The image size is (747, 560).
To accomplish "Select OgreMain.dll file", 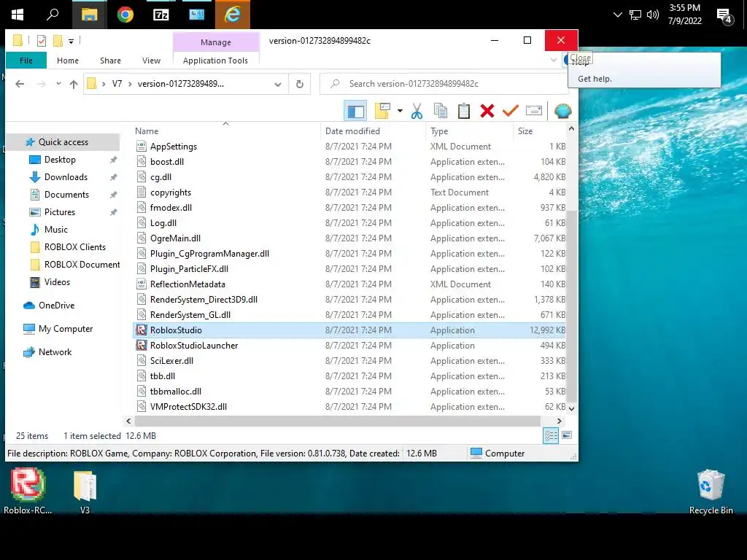I will [x=175, y=238].
